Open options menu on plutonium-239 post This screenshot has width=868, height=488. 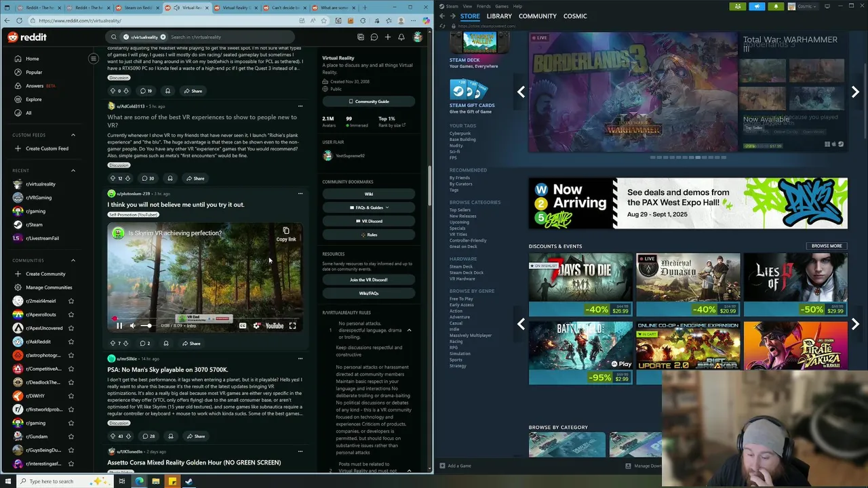click(300, 194)
